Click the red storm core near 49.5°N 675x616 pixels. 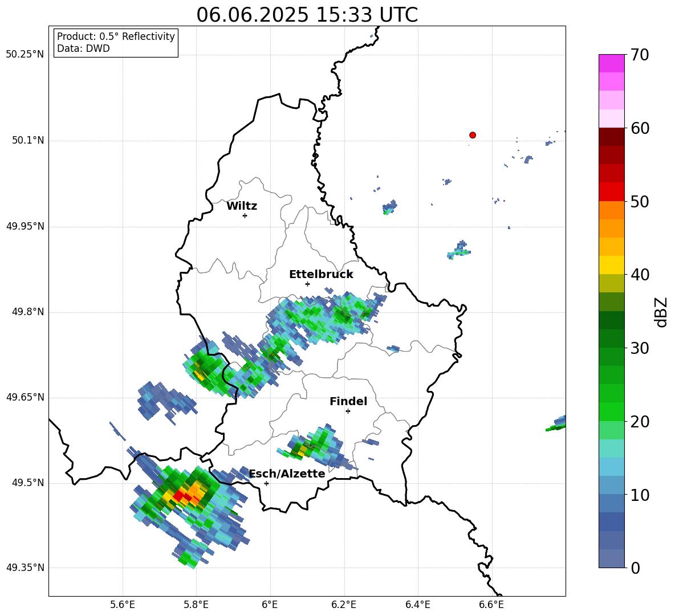point(181,496)
